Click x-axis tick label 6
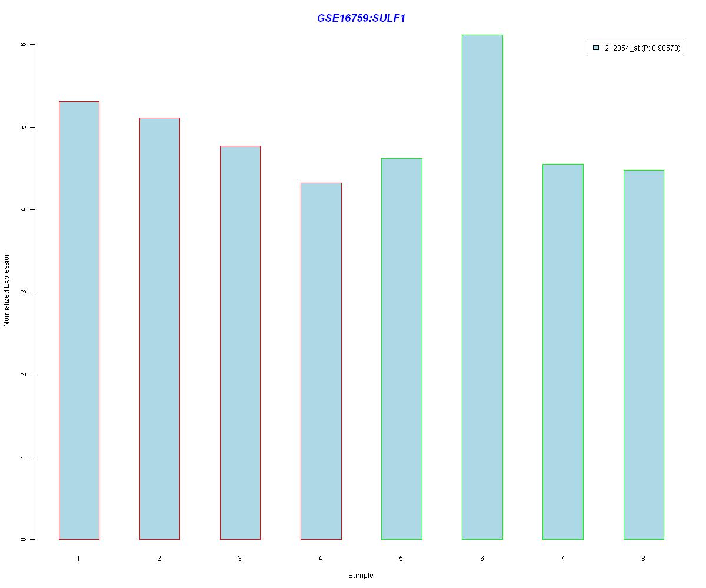 (482, 558)
